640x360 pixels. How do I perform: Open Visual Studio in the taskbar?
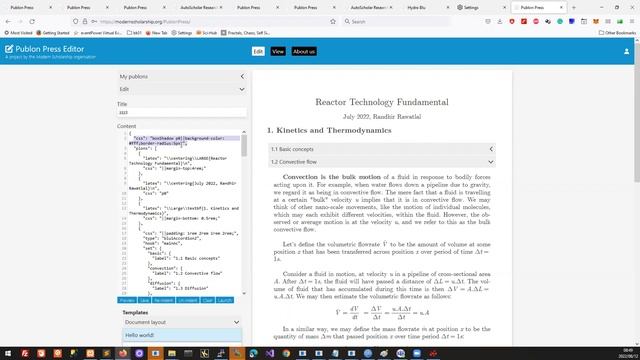(x=270, y=353)
